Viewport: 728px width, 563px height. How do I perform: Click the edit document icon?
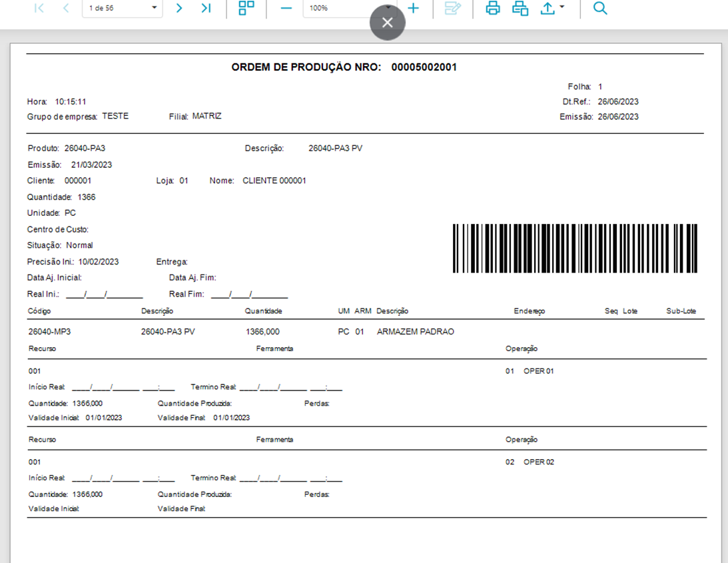coord(453,8)
